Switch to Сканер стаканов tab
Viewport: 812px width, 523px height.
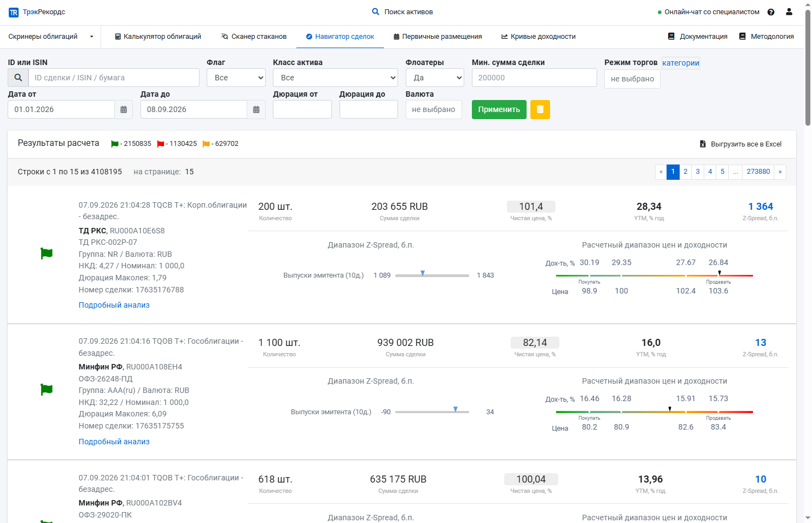254,37
